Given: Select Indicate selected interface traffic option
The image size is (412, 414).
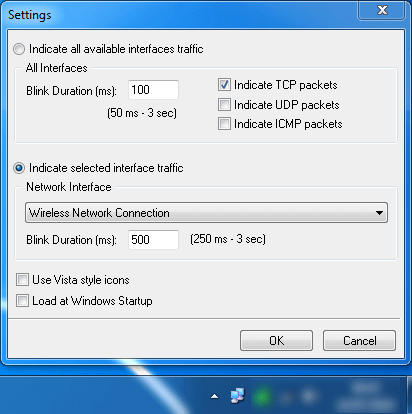Looking at the screenshot, I should click(x=19, y=168).
